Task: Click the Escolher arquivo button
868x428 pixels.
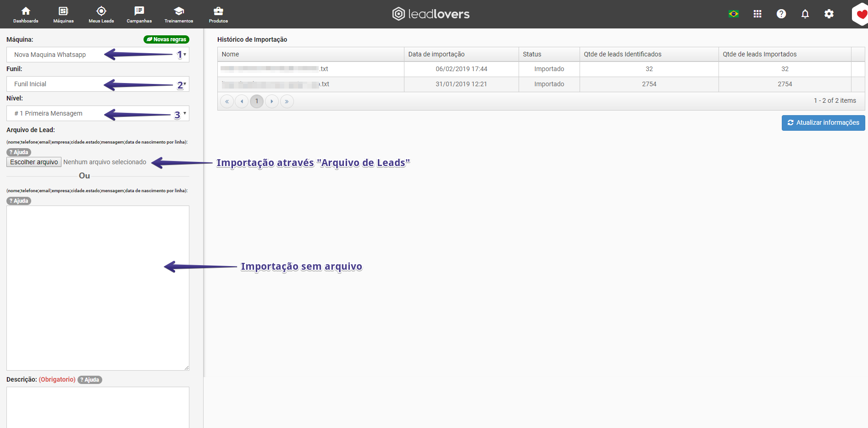Action: click(x=34, y=162)
